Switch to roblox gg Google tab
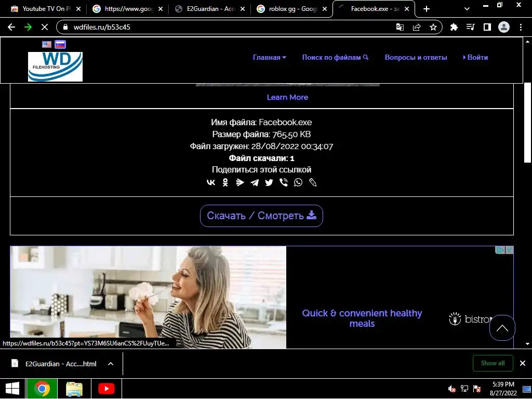 coord(292,9)
